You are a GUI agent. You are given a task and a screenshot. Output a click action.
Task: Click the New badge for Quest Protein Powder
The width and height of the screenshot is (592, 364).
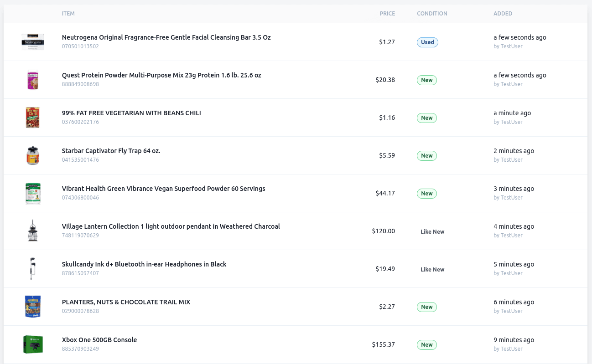426,80
